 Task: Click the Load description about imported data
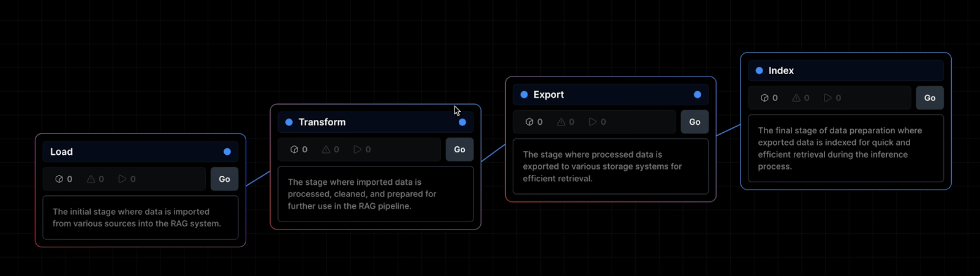point(137,218)
